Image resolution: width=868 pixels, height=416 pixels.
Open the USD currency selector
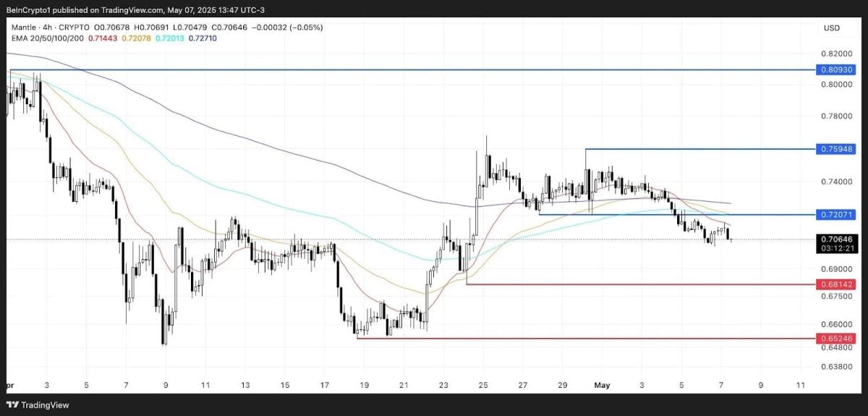[830, 28]
